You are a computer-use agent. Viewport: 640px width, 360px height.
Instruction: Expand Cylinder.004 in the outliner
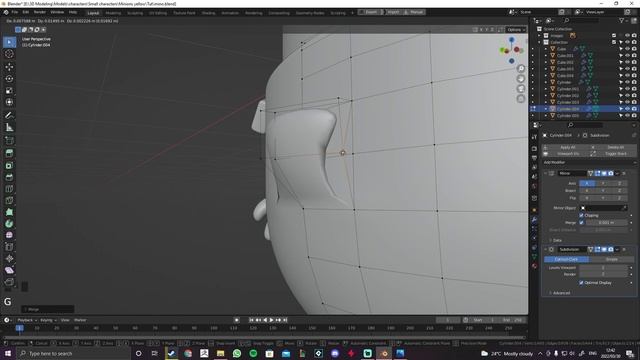click(x=546, y=109)
